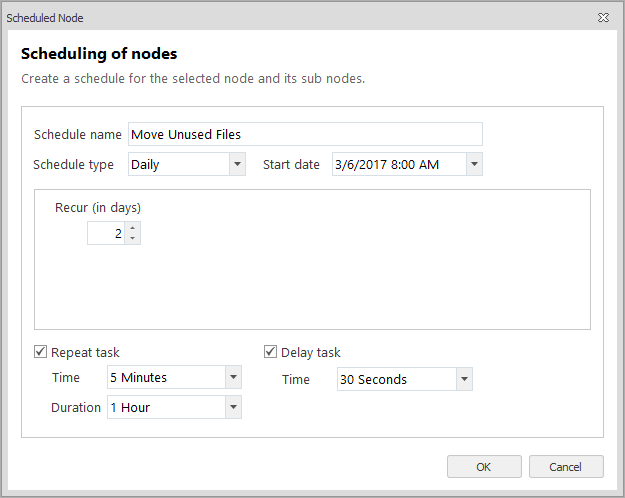Increase Recur days with up arrow

(x=133, y=228)
